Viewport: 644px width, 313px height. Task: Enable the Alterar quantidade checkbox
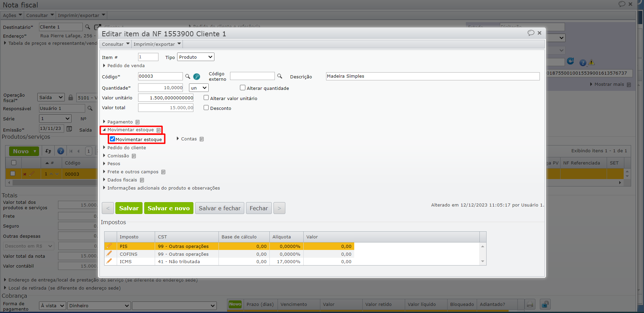click(243, 88)
